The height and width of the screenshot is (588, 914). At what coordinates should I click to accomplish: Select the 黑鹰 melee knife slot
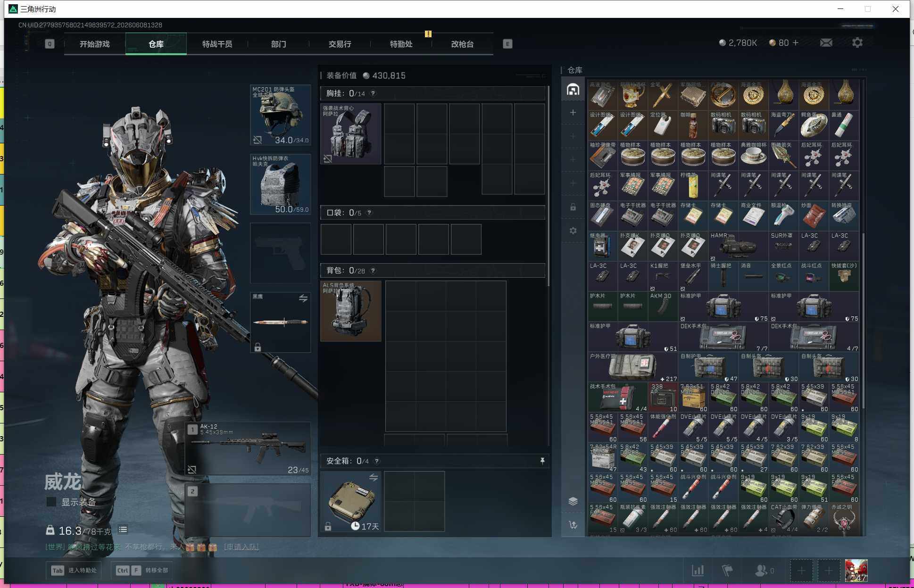(281, 322)
